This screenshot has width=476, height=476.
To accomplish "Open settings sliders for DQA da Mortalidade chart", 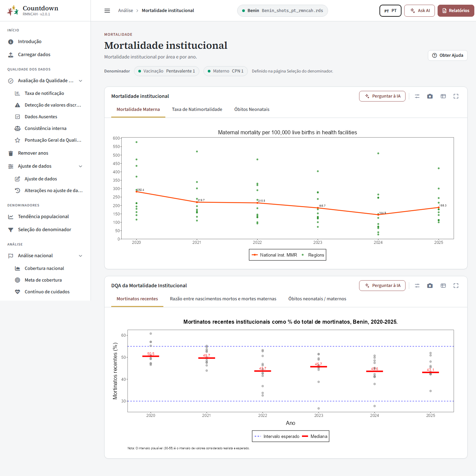I will [417, 286].
